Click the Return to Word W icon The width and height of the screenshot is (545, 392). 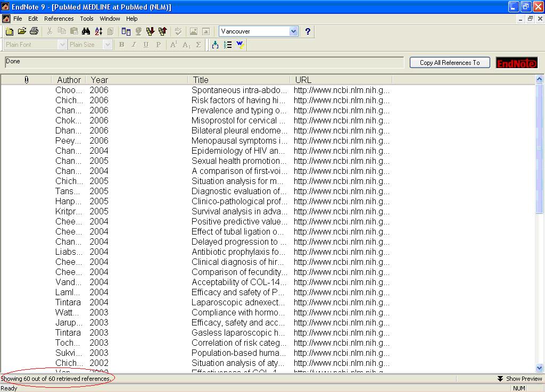click(x=240, y=45)
